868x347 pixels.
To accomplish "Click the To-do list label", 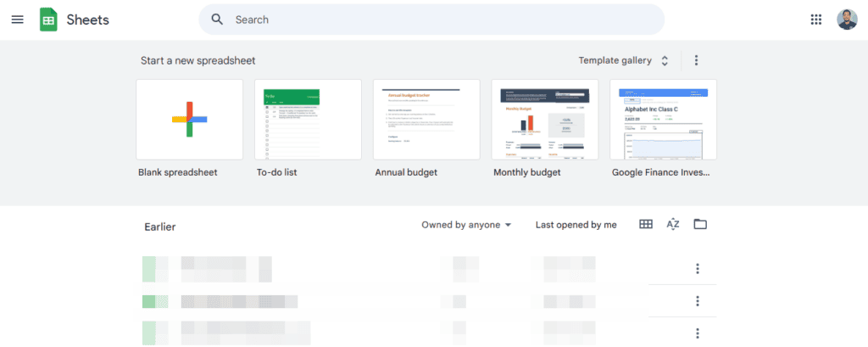I will click(277, 172).
